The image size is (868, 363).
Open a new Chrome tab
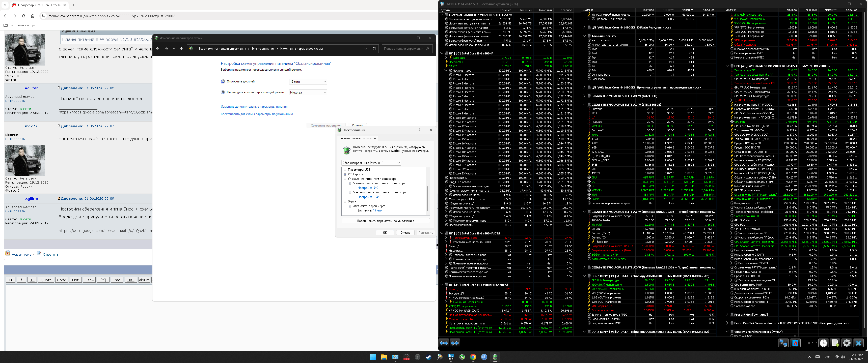click(74, 5)
